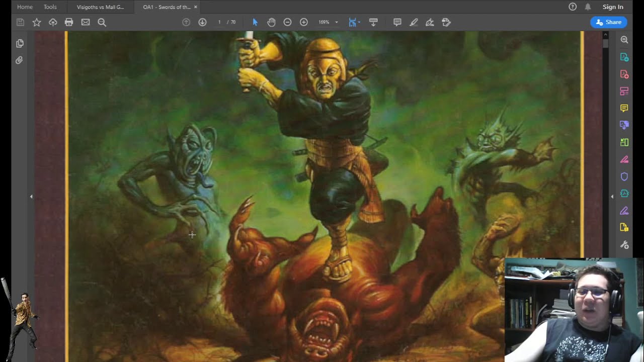
Task: Click the last toolbar icon beside the Sign pen
Action: pyautogui.click(x=446, y=22)
